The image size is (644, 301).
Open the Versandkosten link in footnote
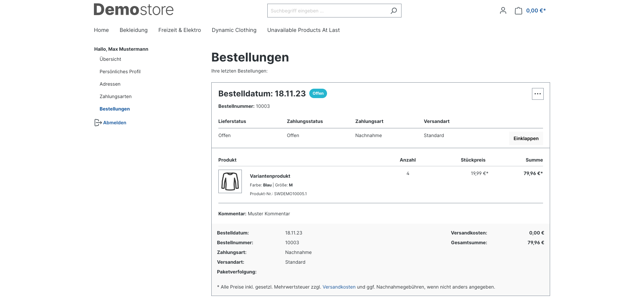(x=339, y=287)
